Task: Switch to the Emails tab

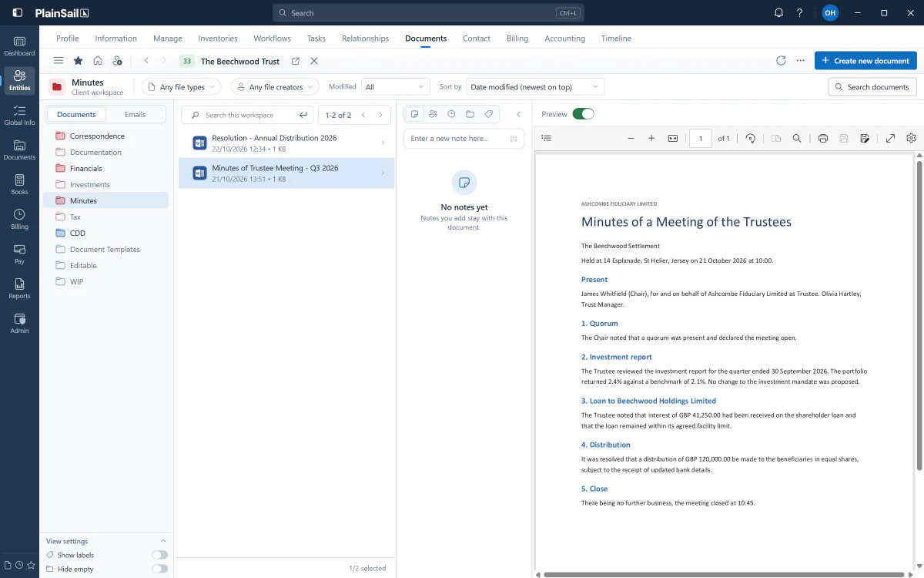Action: click(x=136, y=115)
